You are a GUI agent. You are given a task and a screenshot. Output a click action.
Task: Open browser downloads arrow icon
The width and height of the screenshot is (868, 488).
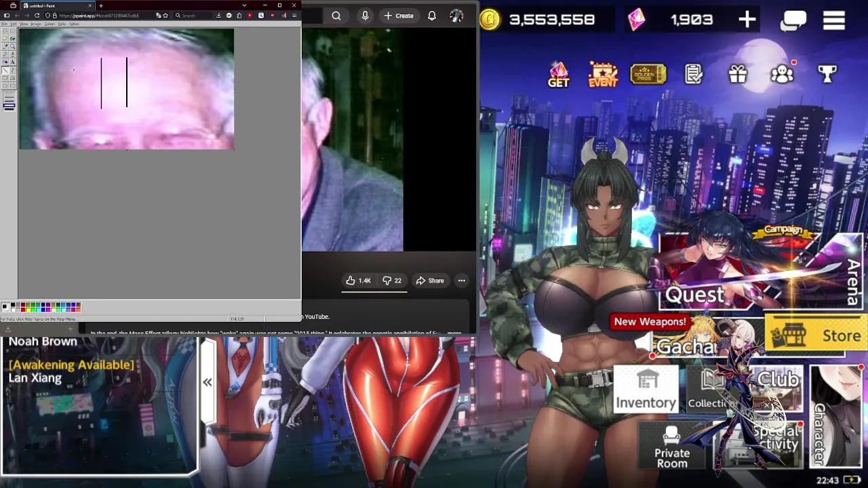pos(218,16)
